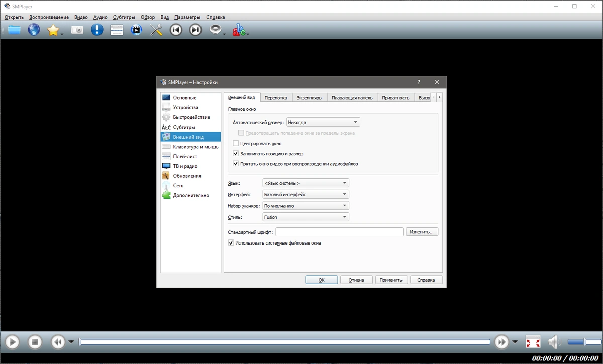Open the Стиль Fusion dropdown

[x=306, y=217]
